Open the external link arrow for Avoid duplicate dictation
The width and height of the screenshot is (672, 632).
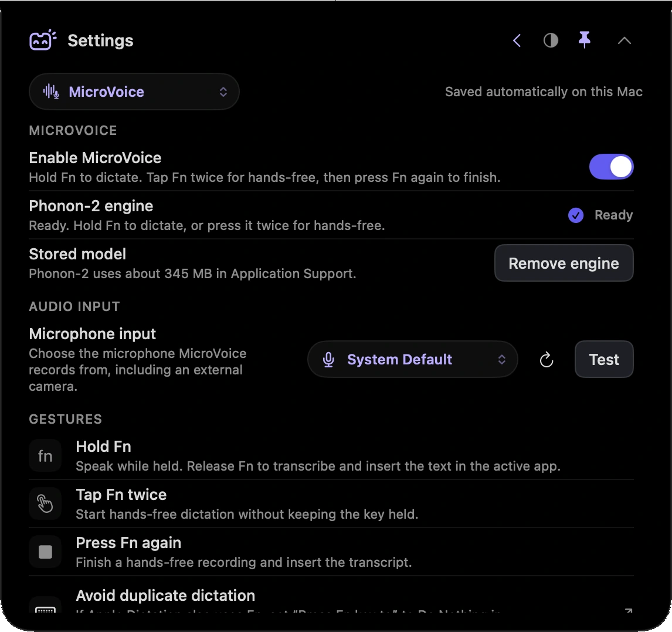coord(628,610)
